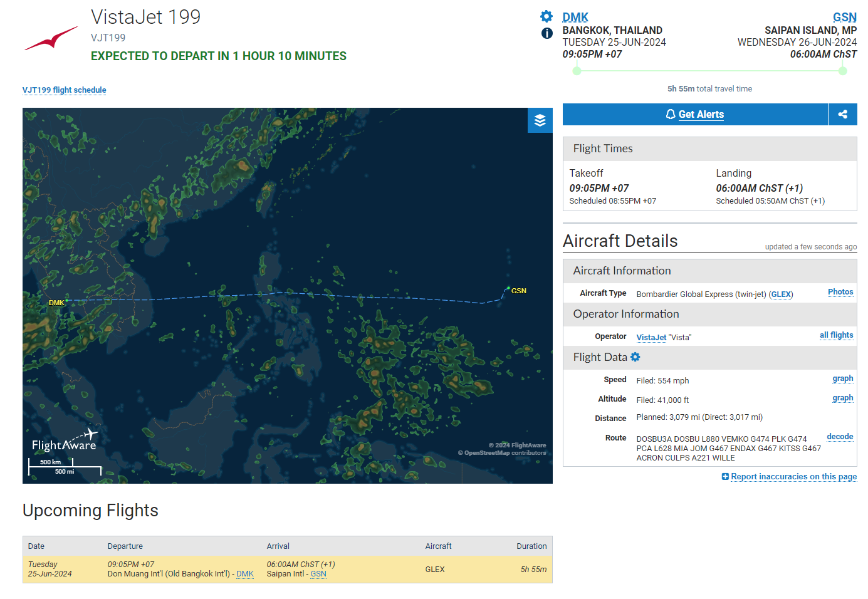Screen dimensions: 868x599
Task: Click the 5h 55m duration cell
Action: (x=533, y=569)
